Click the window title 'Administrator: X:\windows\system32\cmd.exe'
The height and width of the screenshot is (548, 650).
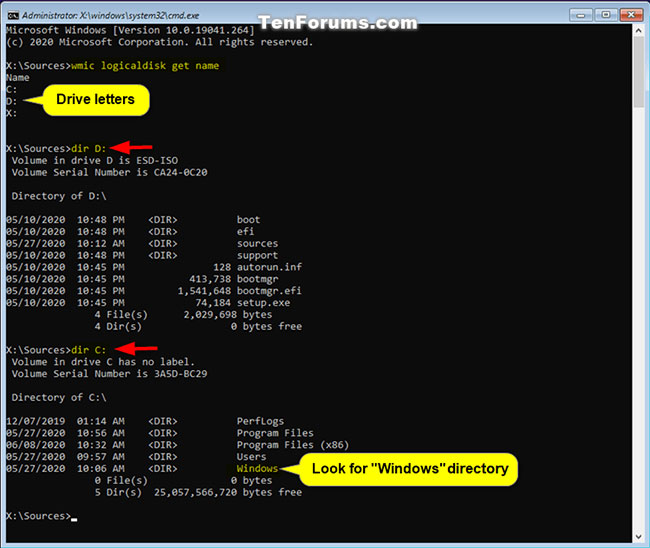[110, 16]
